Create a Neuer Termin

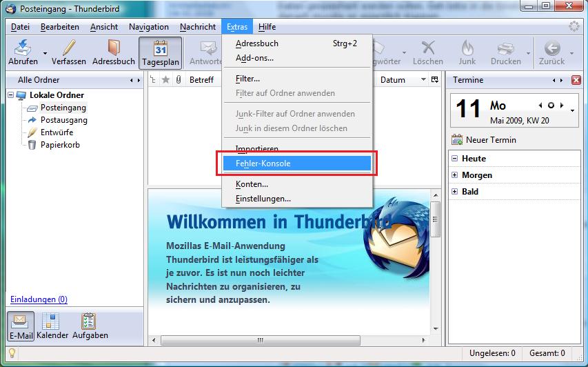484,140
